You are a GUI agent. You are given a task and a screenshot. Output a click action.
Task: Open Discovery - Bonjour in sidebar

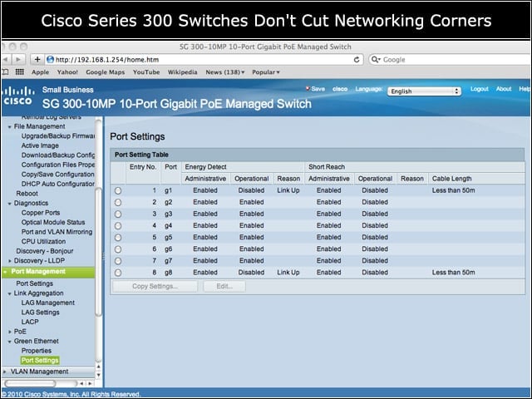tap(45, 251)
